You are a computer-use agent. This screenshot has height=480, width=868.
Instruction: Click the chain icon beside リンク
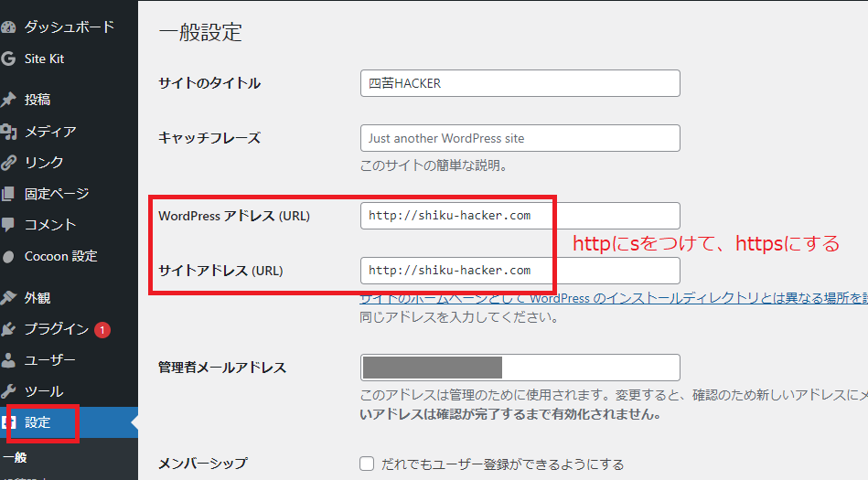click(x=8, y=162)
